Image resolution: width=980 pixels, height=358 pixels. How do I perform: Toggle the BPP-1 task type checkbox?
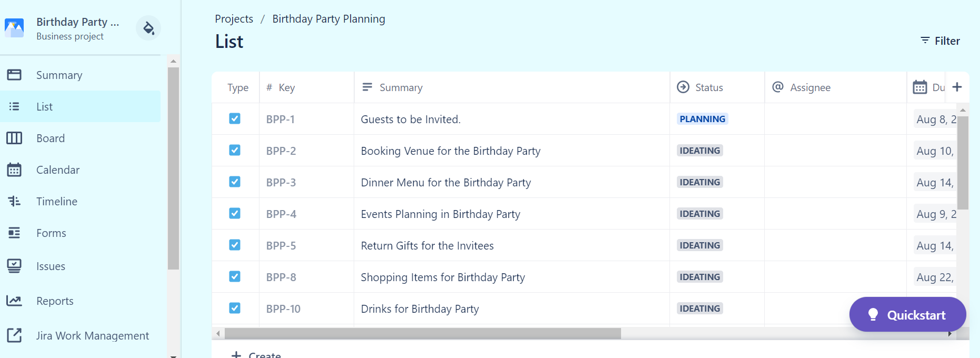235,118
